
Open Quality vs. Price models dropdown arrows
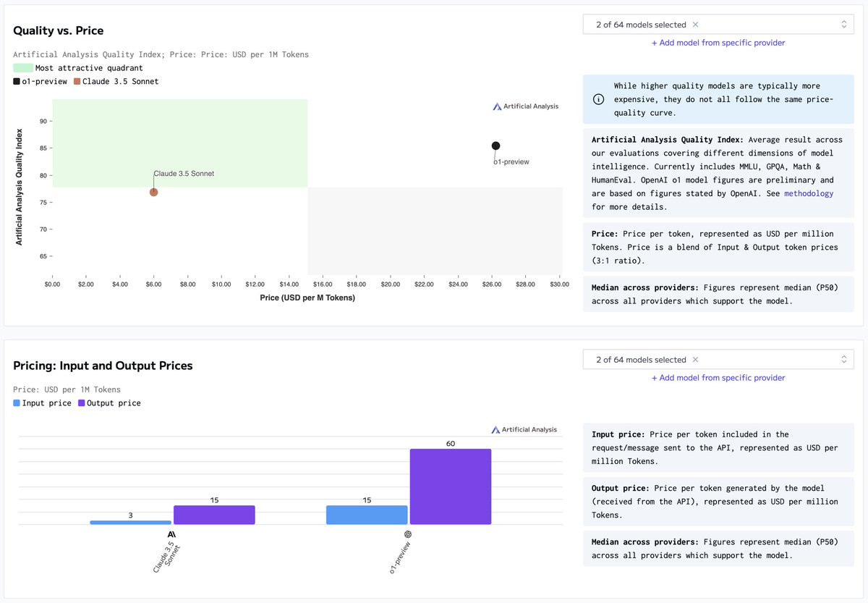[843, 25]
